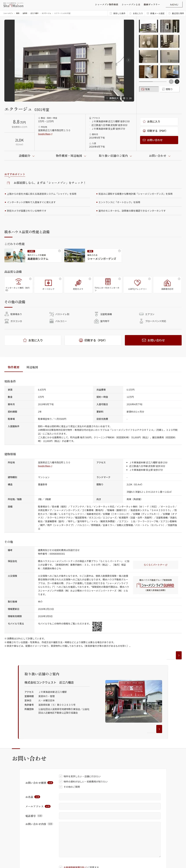Click the 近江八幡市 breadcrumb link
Image resolution: width=186 pixels, height=868 pixels.
[34, 13]
